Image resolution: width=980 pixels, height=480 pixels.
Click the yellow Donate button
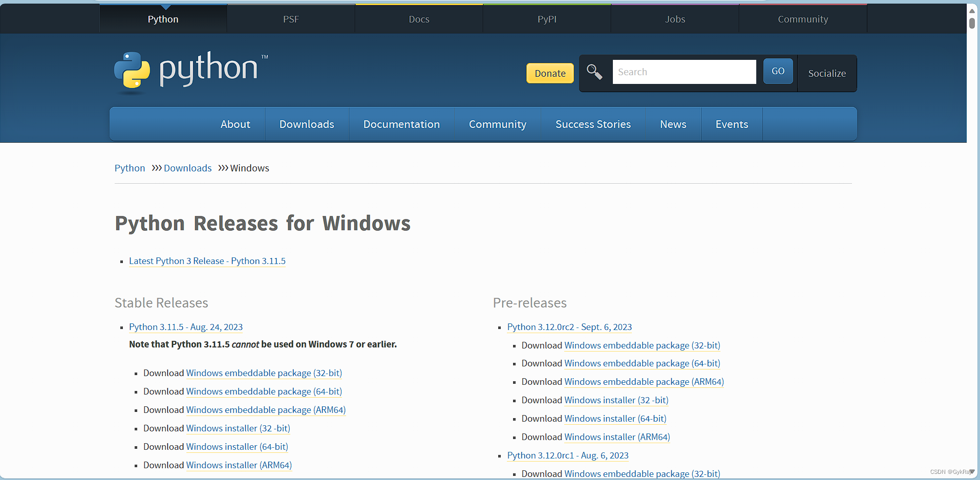(550, 73)
